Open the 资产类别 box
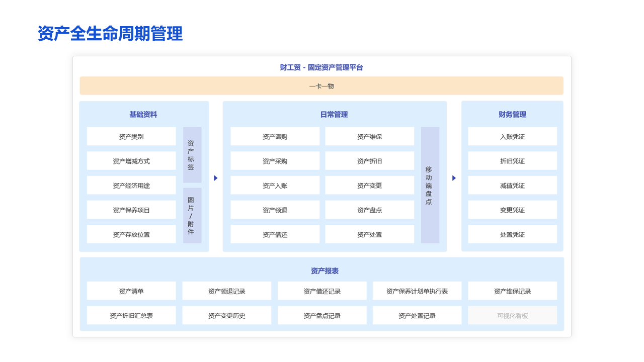The image size is (644, 362). tap(131, 136)
